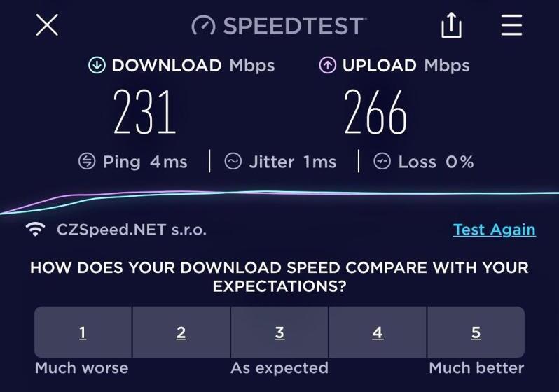Rate download speed as 4
The height and width of the screenshot is (392, 559).
(378, 332)
